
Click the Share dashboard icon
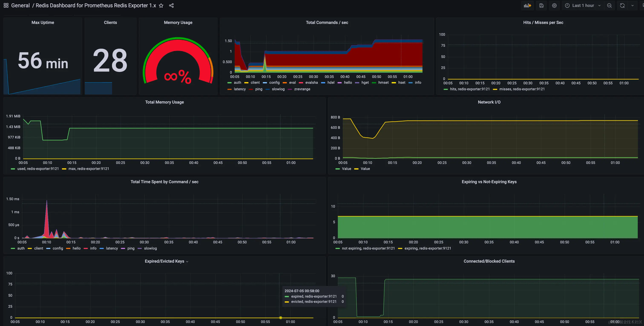(171, 6)
